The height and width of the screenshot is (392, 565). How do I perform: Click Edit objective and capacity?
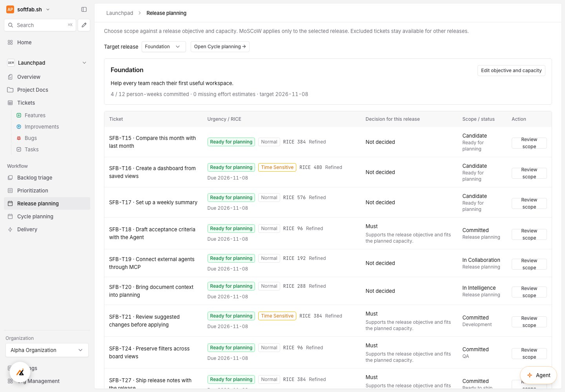pyautogui.click(x=511, y=71)
